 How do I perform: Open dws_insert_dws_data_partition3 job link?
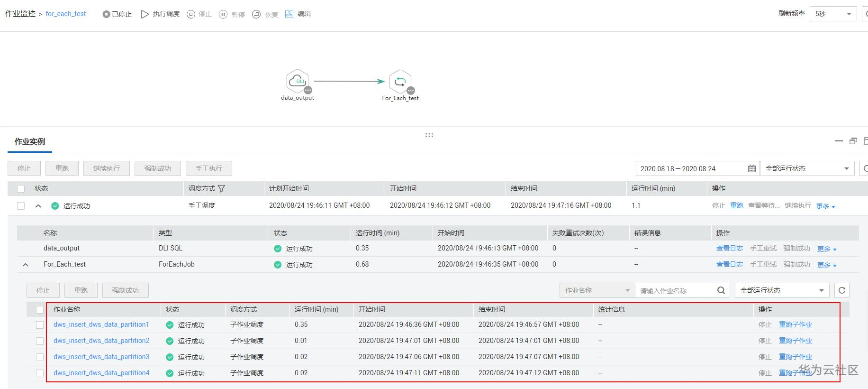coord(101,357)
